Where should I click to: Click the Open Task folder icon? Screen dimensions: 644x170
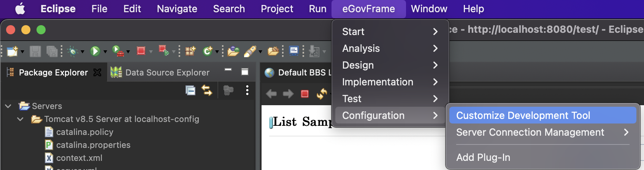(273, 51)
